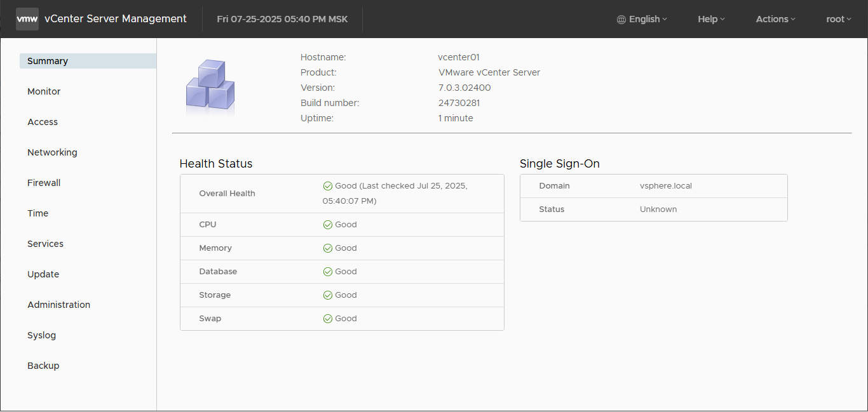Click the Domain label in Single Sign-On
The width and height of the screenshot is (868, 412).
pyautogui.click(x=554, y=186)
